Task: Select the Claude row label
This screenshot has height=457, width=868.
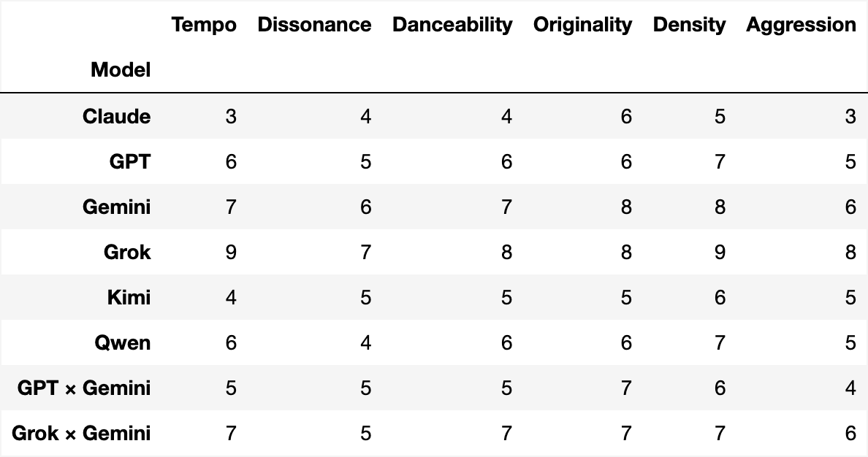Action: pyautogui.click(x=117, y=116)
